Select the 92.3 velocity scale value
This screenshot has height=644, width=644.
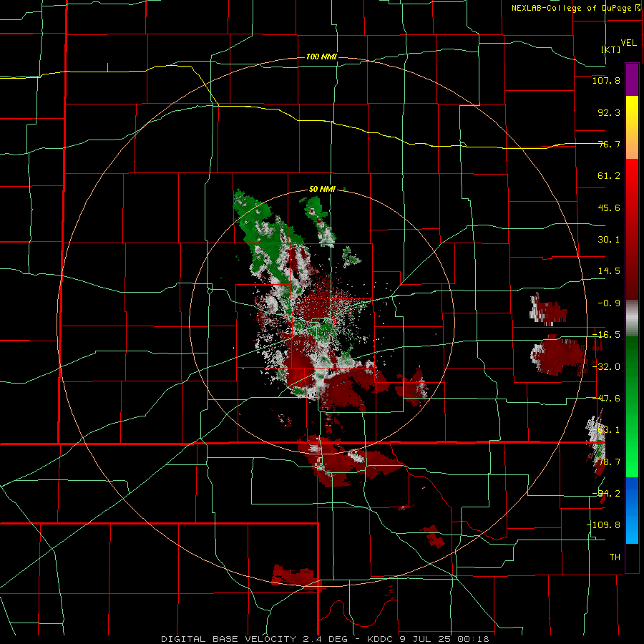[x=609, y=112]
